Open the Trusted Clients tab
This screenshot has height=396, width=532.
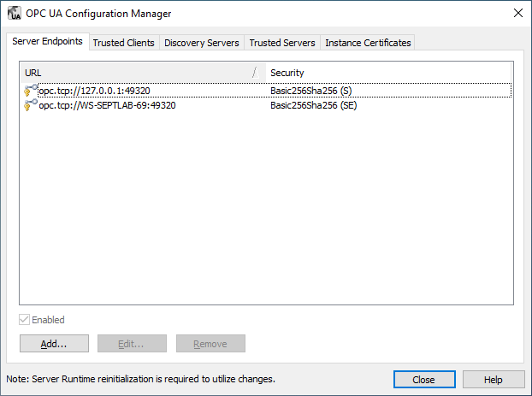pyautogui.click(x=123, y=43)
